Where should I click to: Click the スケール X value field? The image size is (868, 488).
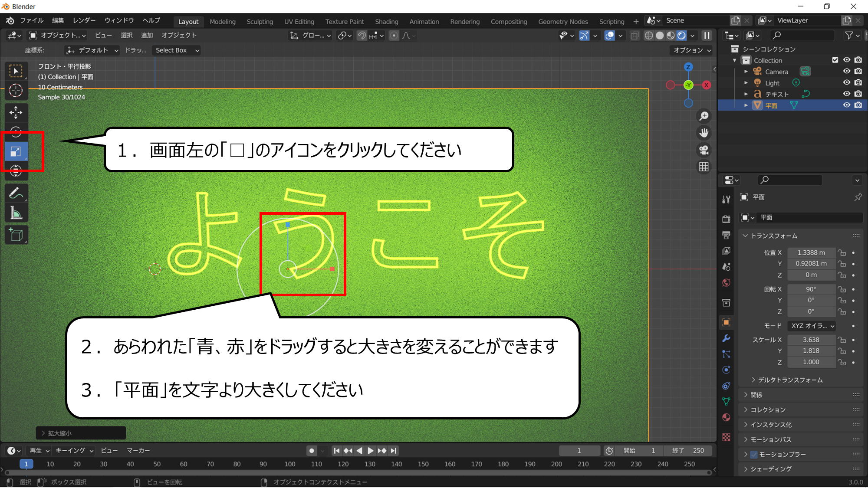(x=811, y=340)
